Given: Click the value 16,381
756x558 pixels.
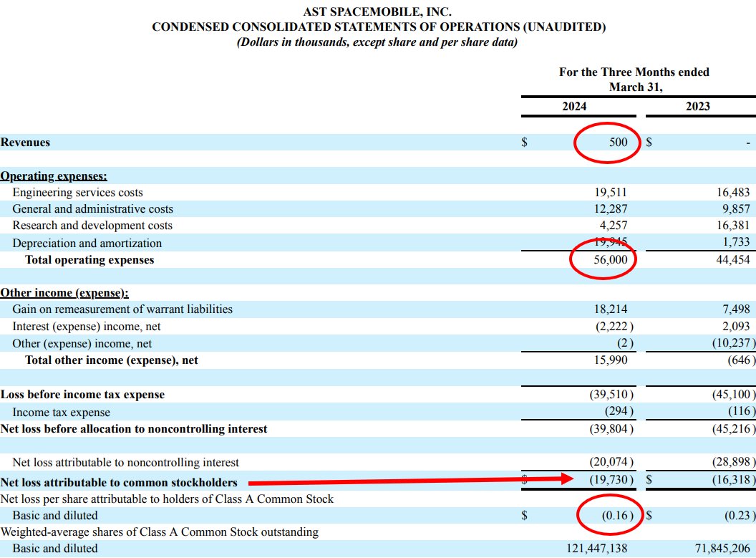Looking at the screenshot, I should (733, 225).
